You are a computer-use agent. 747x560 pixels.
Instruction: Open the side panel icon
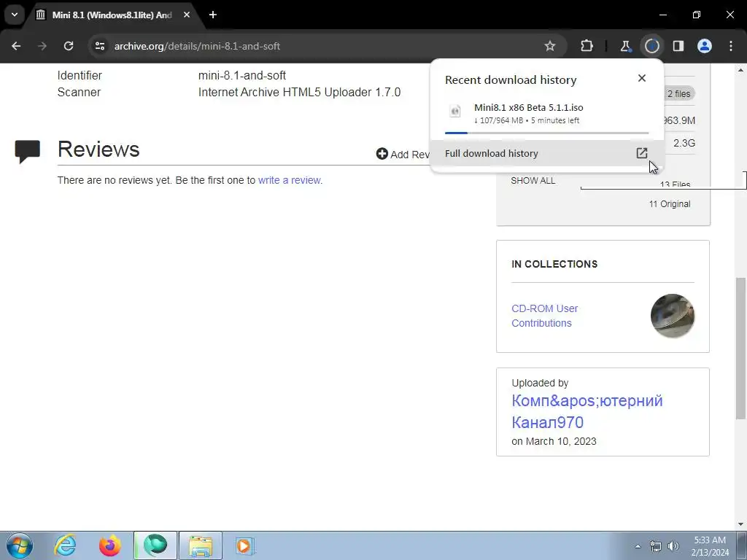pyautogui.click(x=678, y=46)
